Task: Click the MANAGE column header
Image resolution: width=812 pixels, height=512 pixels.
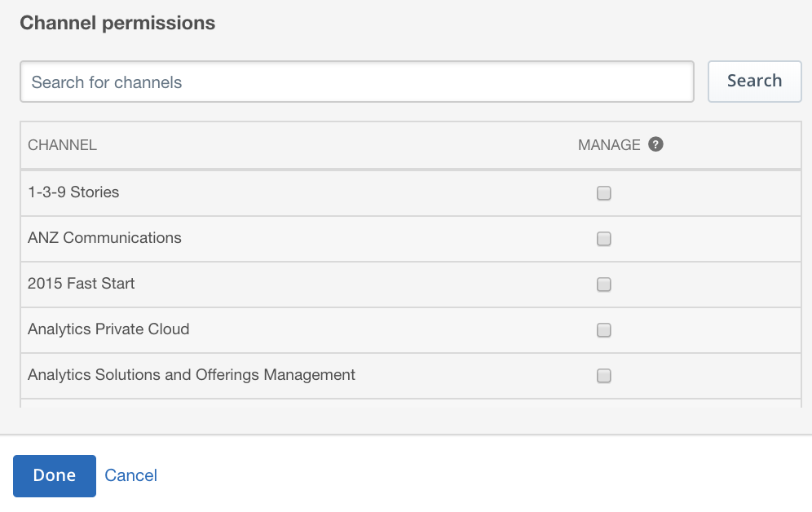Action: [x=609, y=145]
